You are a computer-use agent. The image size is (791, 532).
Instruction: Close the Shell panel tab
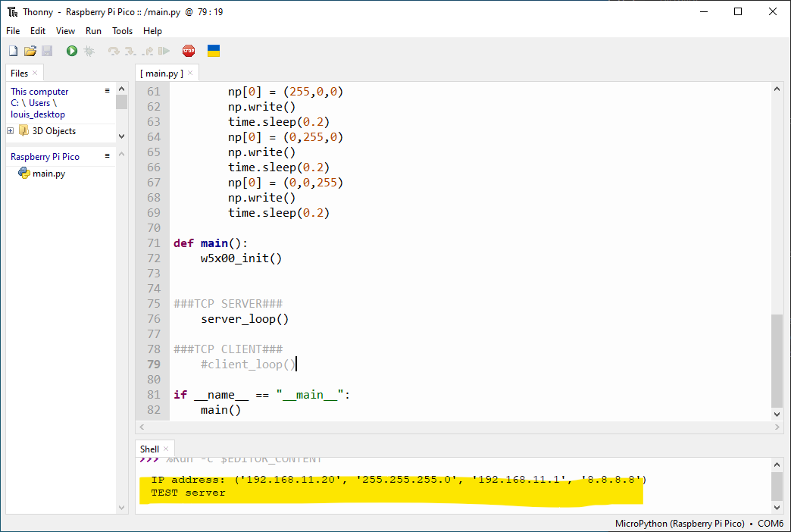coord(166,449)
